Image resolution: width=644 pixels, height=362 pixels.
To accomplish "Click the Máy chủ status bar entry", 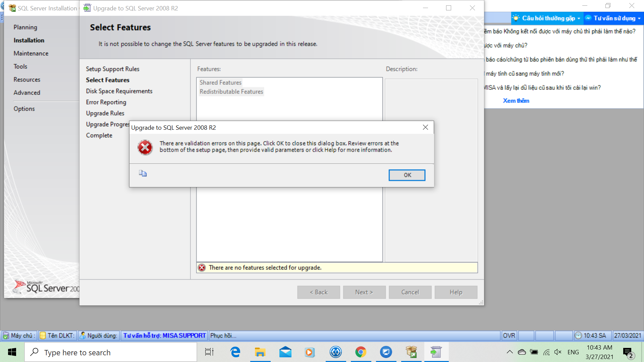I will 19,336.
